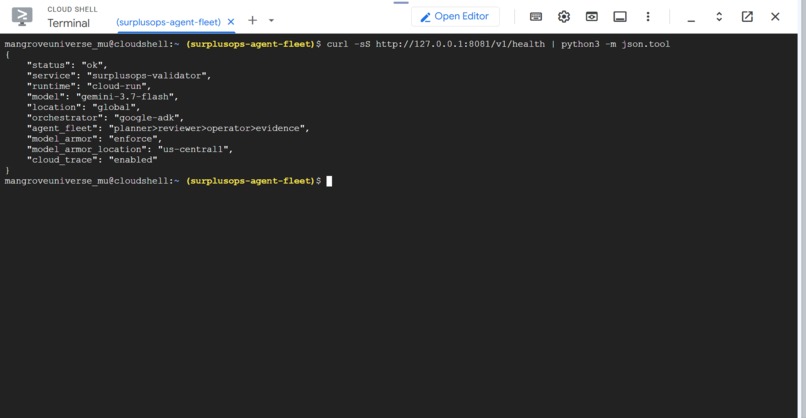Image resolution: width=806 pixels, height=418 pixels.
Task: Open terminal settings gear icon
Action: click(x=564, y=16)
